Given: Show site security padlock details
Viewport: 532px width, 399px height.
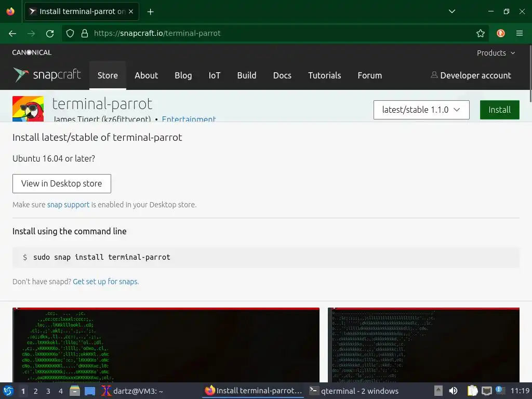Looking at the screenshot, I should 85,33.
